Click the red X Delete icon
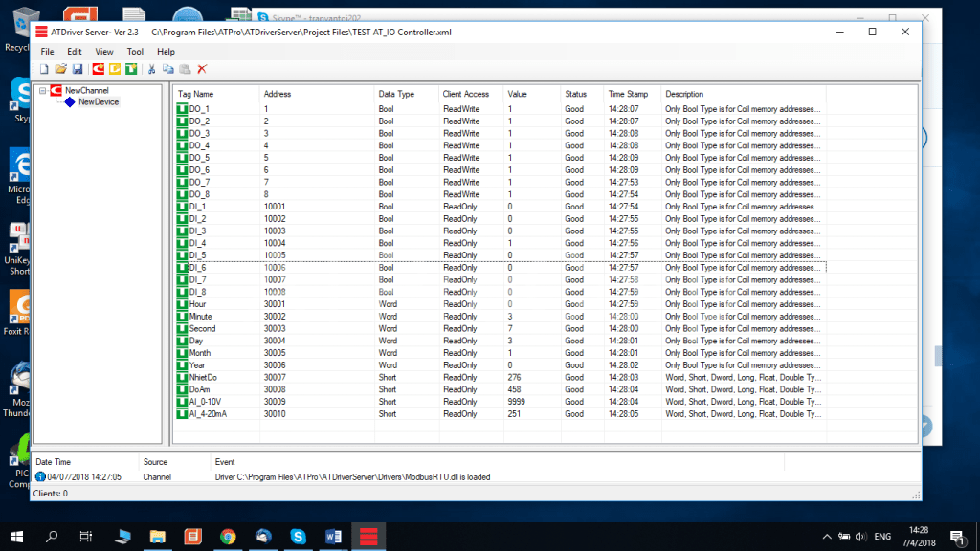Image resolution: width=980 pixels, height=551 pixels. click(202, 69)
